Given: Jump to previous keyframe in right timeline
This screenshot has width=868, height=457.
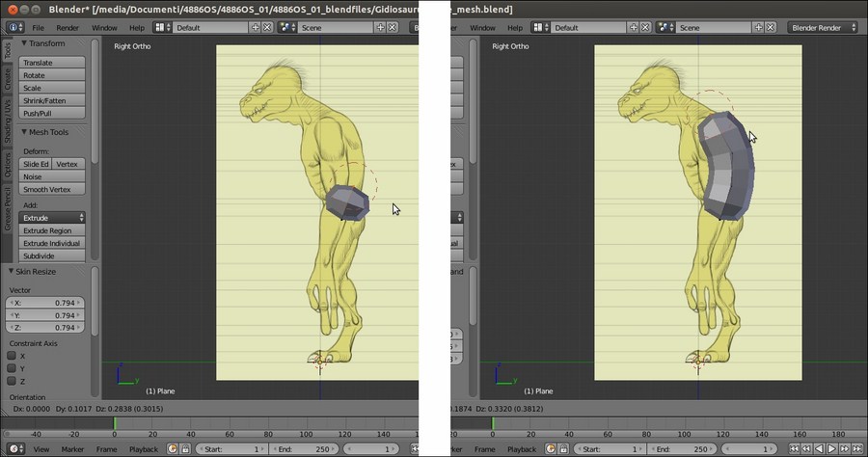Looking at the screenshot, I should pos(806,448).
